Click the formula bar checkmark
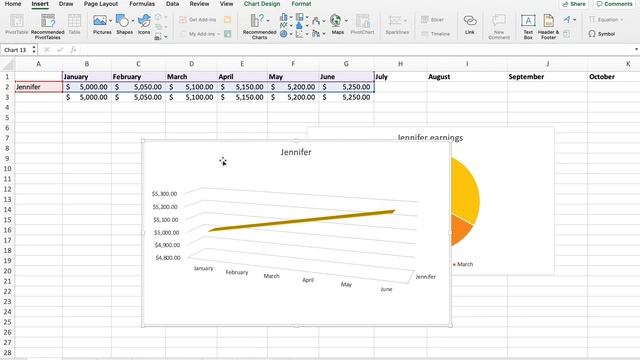Viewport: 640px width, 360px height. pos(60,50)
